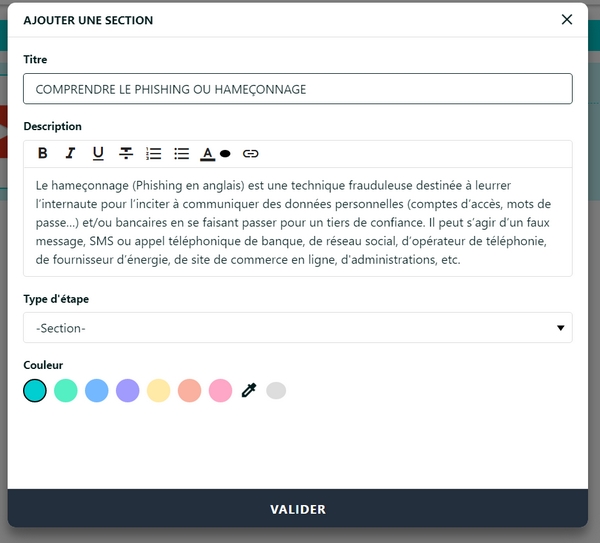Image resolution: width=600 pixels, height=543 pixels.
Task: Choose the purple color swatch
Action: pyautogui.click(x=127, y=391)
